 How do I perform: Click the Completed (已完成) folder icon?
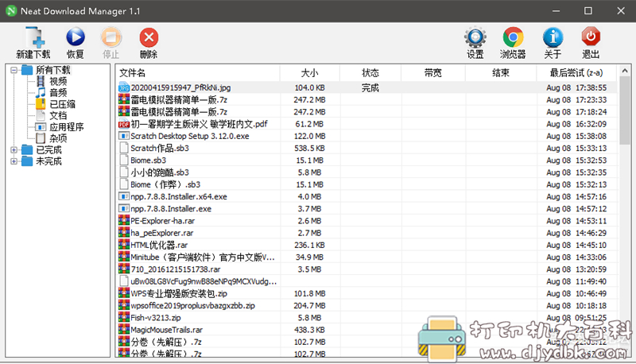click(x=27, y=149)
